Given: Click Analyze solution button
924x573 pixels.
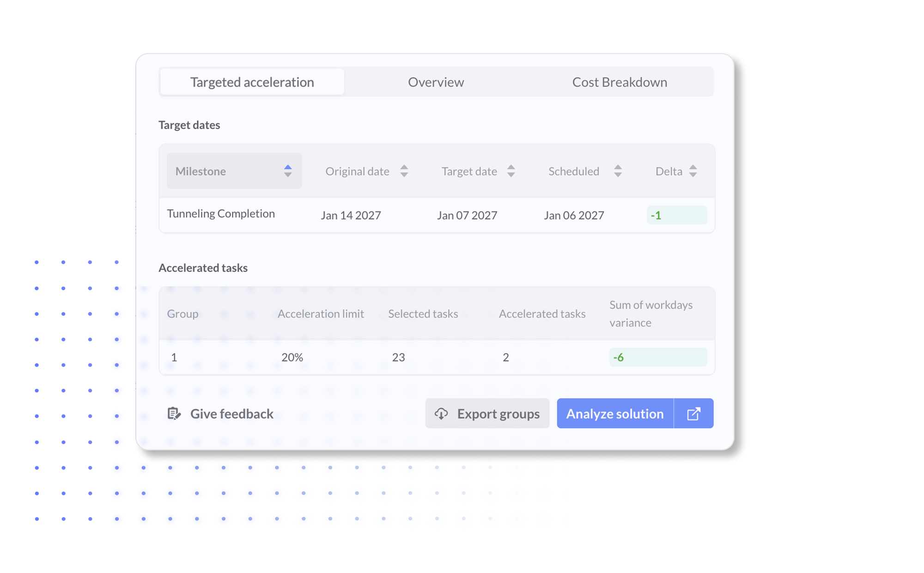Looking at the screenshot, I should point(615,413).
